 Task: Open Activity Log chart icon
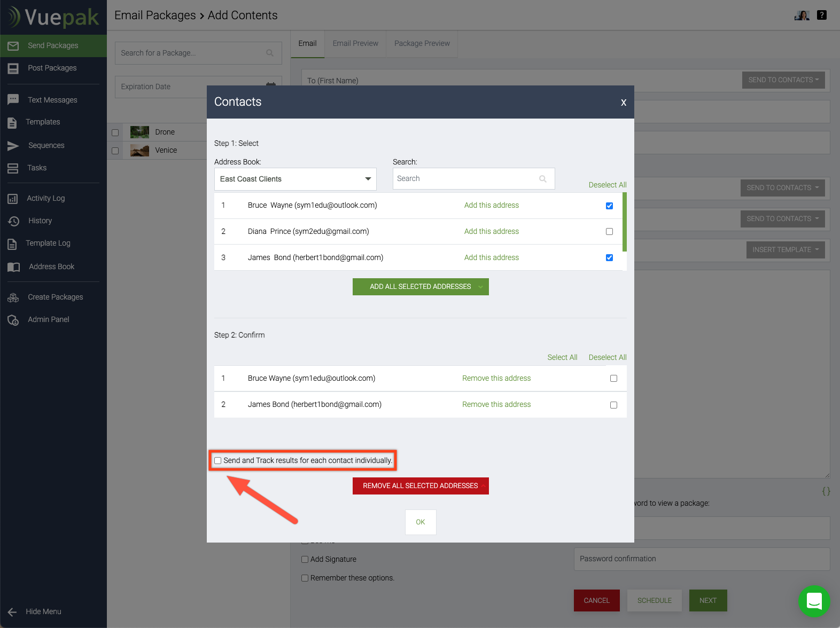pyautogui.click(x=13, y=199)
